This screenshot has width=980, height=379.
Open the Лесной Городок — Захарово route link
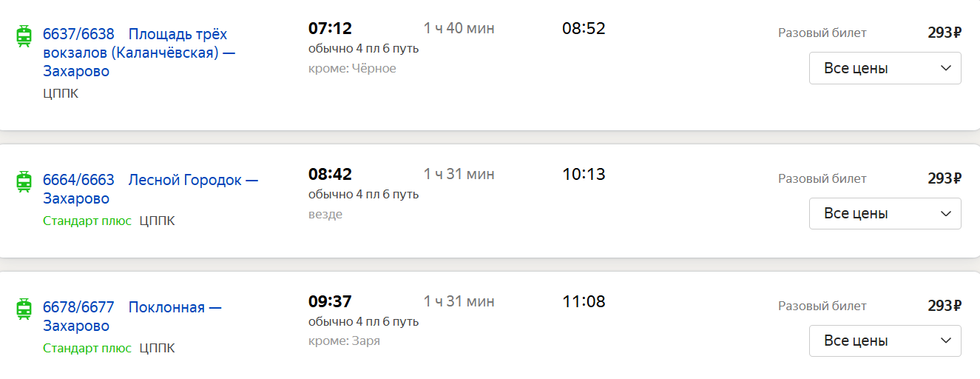(x=151, y=189)
